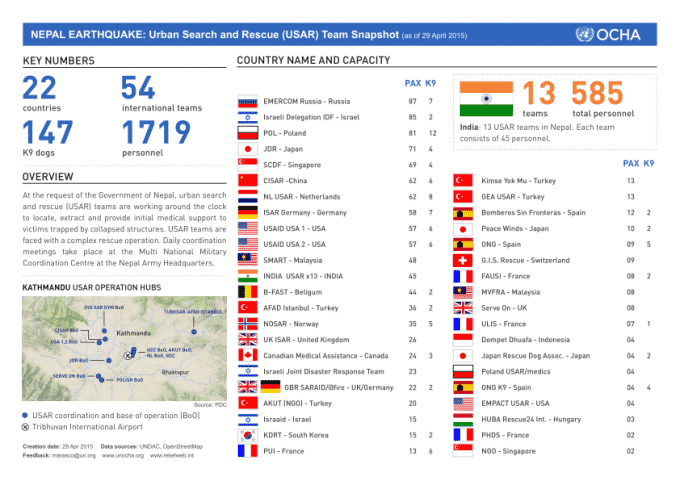Click the 'AKUT (NGO) - Turkey' team name
Image resolution: width=680 pixels, height=481 pixels.
[298, 403]
